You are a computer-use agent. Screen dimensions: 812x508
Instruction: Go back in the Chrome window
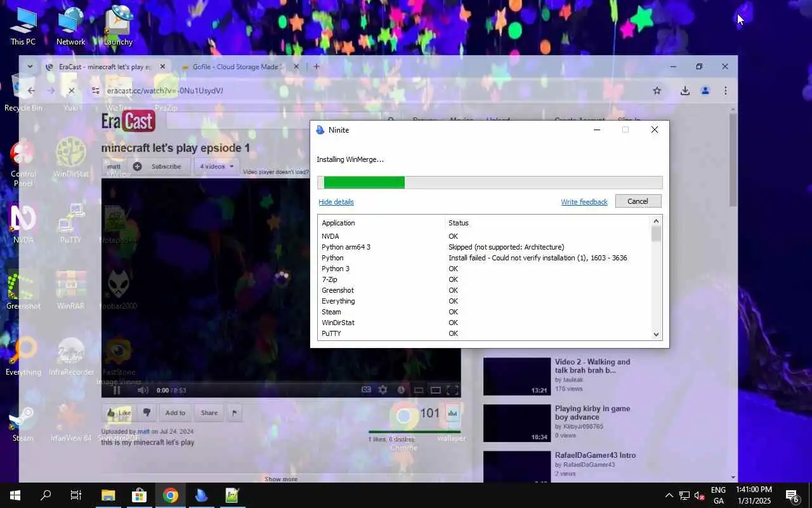click(31, 91)
